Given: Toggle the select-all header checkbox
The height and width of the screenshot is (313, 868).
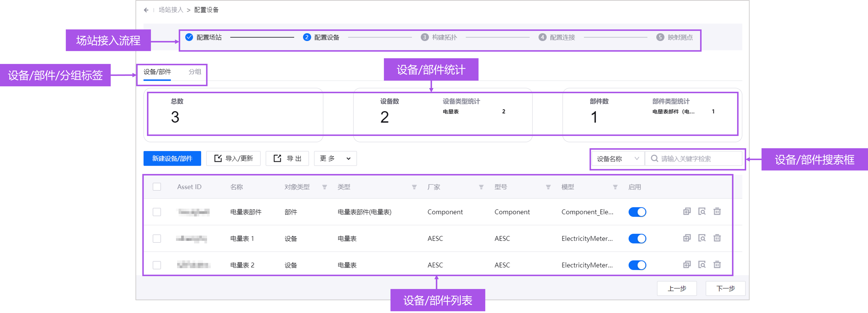Looking at the screenshot, I should click(x=157, y=187).
